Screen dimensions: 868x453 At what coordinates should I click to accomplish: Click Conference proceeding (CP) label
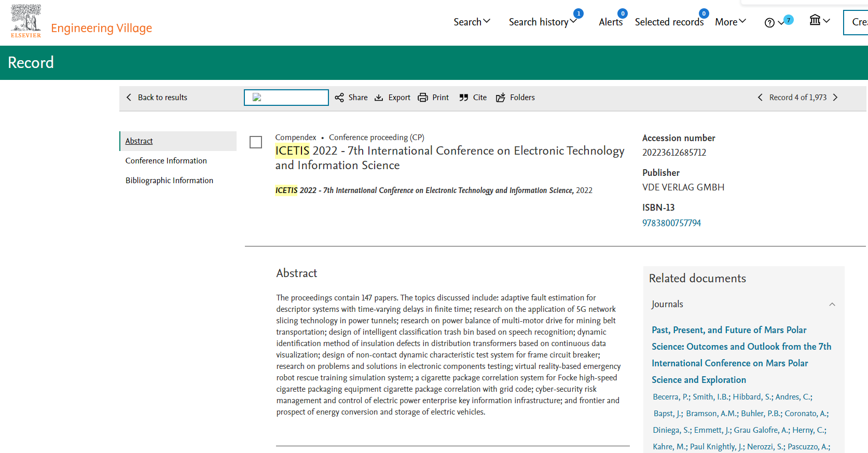point(377,138)
